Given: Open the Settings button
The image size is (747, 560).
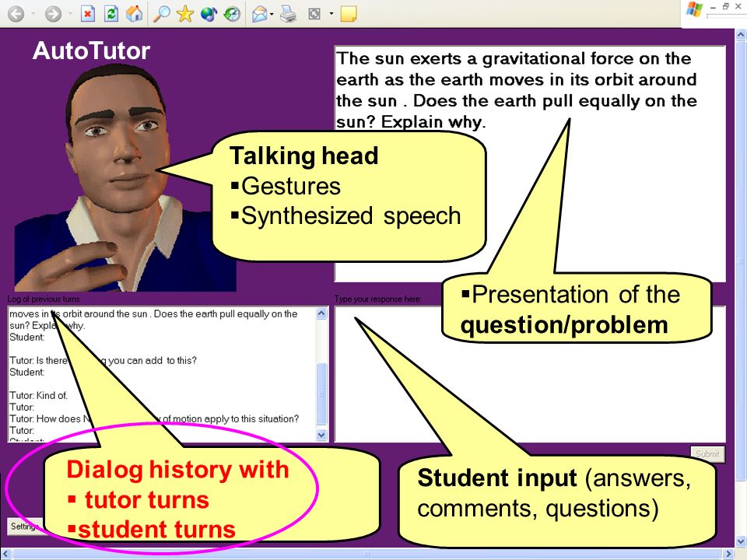Looking at the screenshot, I should coord(26,527).
